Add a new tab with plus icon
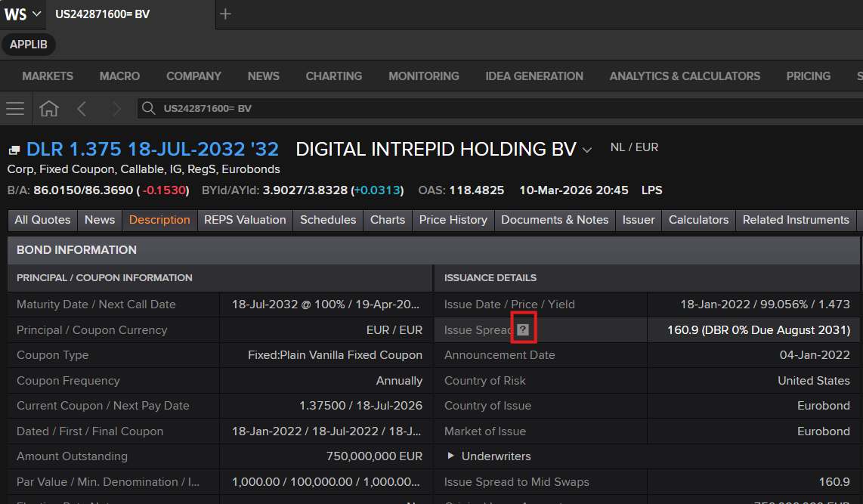863x504 pixels. (x=225, y=14)
